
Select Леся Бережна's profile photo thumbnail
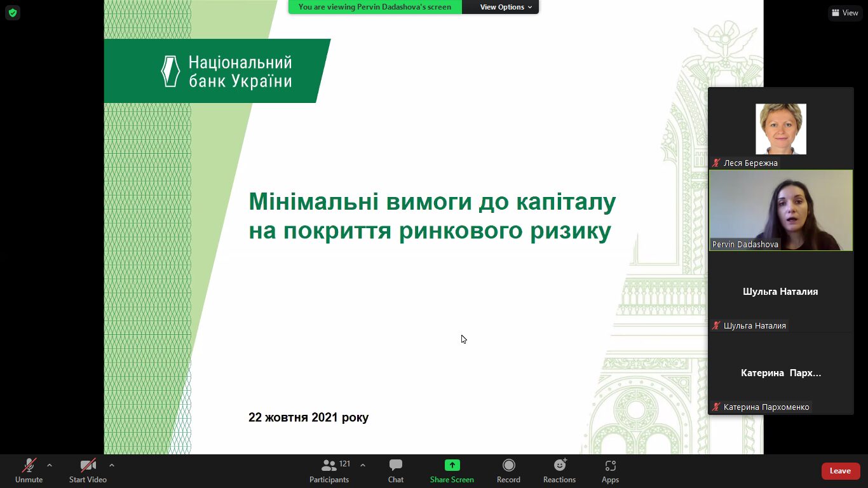click(x=781, y=129)
